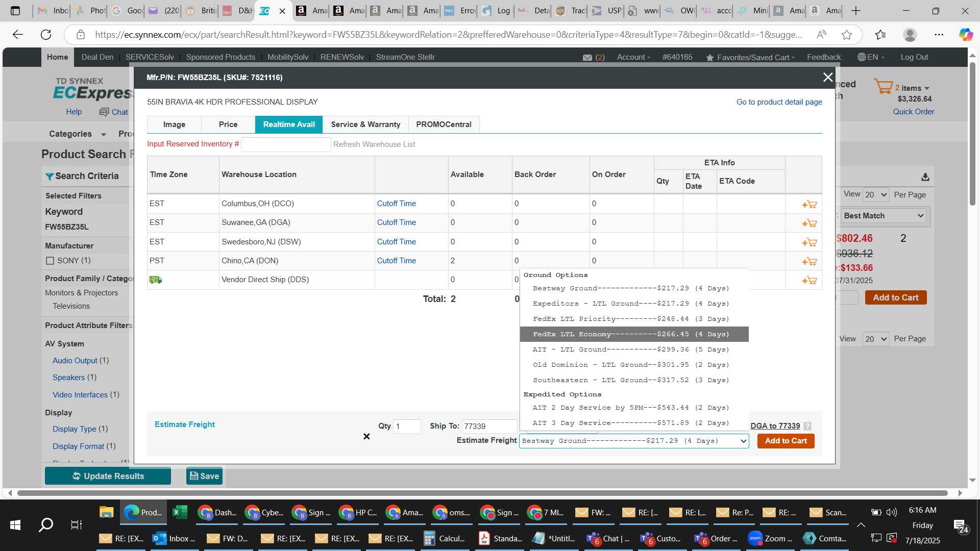Click the Ship To zip code field
980x551 pixels.
point(489,427)
